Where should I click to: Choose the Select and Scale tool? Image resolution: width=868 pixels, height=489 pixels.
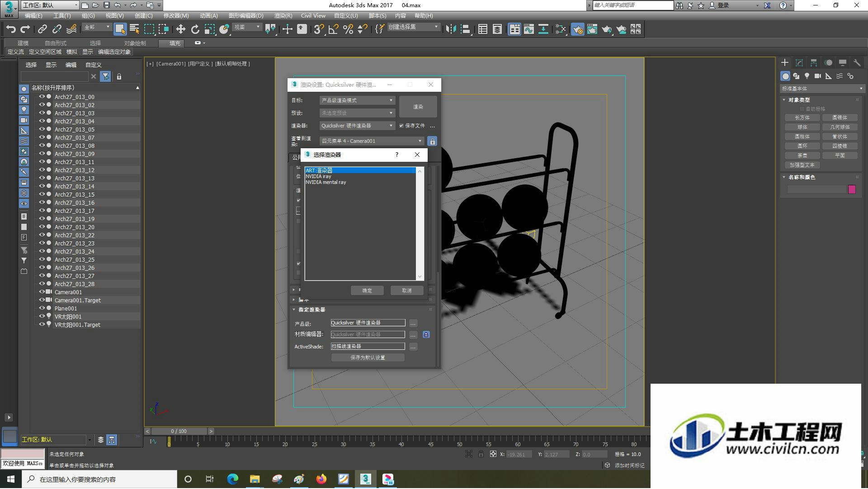pos(209,29)
